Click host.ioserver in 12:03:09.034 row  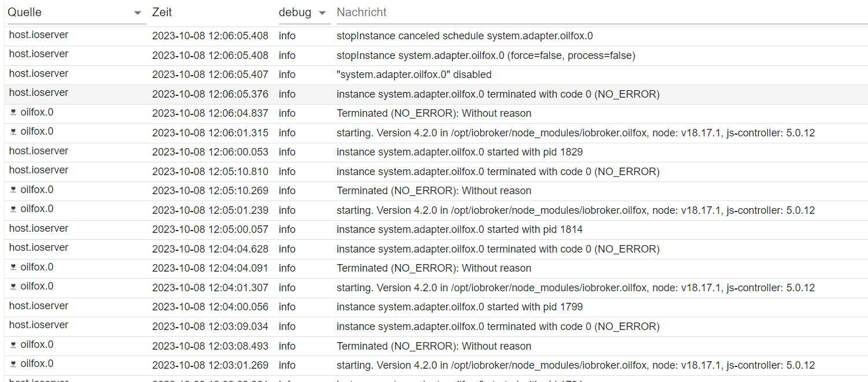coord(39,325)
